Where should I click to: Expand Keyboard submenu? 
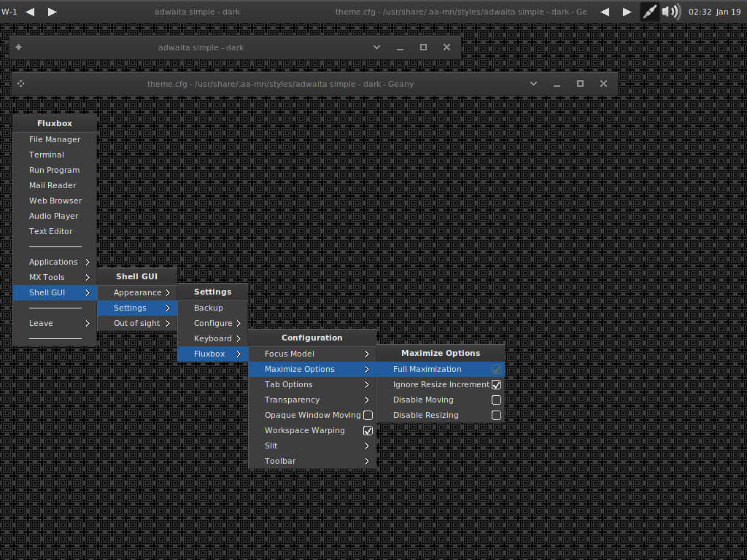point(212,338)
